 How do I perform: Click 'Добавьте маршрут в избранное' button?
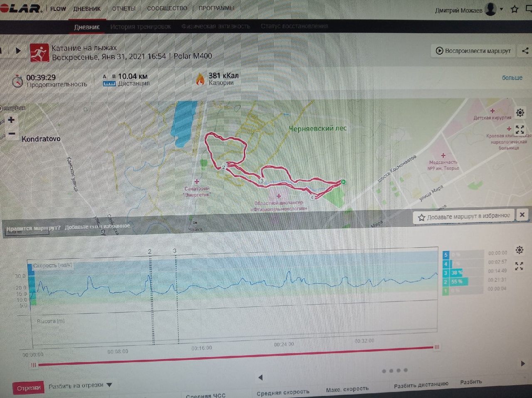[x=464, y=216]
